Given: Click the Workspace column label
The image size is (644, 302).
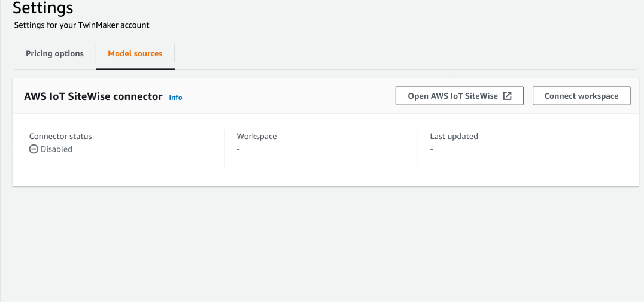Looking at the screenshot, I should point(257,136).
